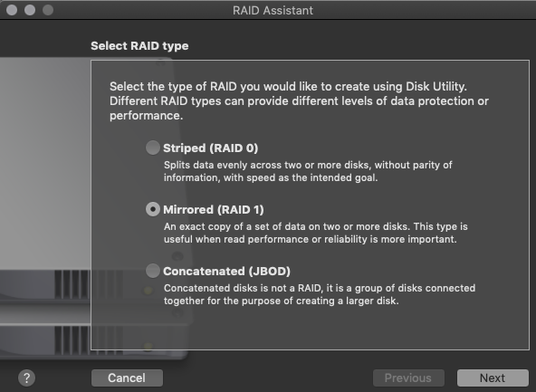Click the "Striped (RAID 0)" label text
536x392 pixels.
(x=211, y=148)
